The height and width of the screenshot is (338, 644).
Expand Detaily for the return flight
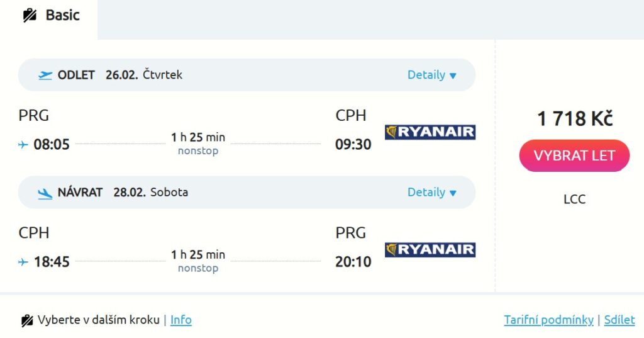431,193
